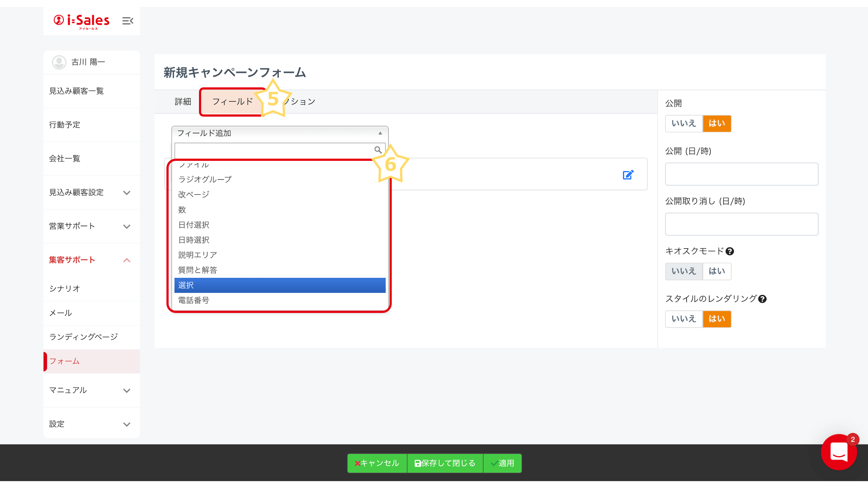
Task: Click the i-Sales logo
Action: [82, 21]
